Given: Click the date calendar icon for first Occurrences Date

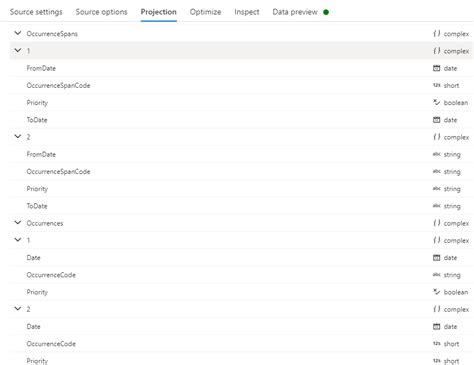Looking at the screenshot, I should pyautogui.click(x=437, y=258).
